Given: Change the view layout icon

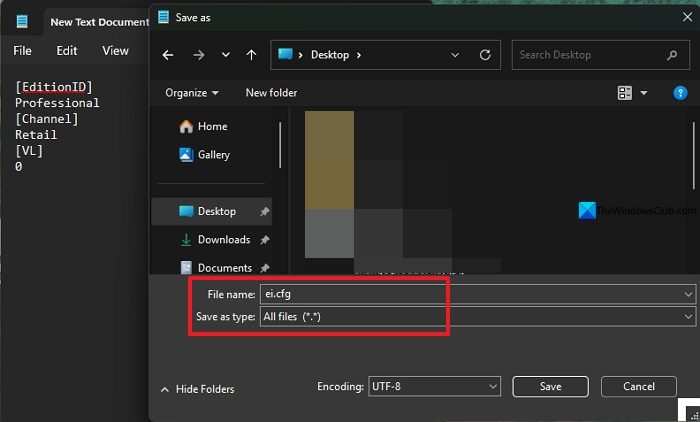Looking at the screenshot, I should 625,93.
